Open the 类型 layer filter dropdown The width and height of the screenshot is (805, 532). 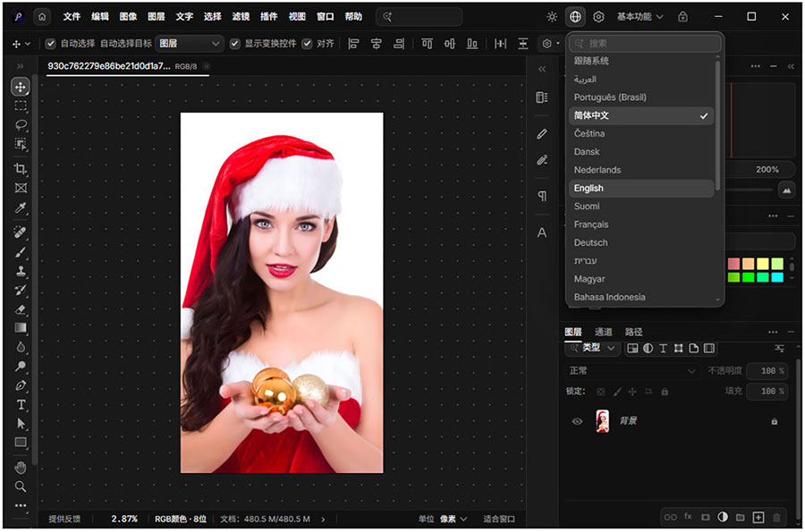pos(592,349)
